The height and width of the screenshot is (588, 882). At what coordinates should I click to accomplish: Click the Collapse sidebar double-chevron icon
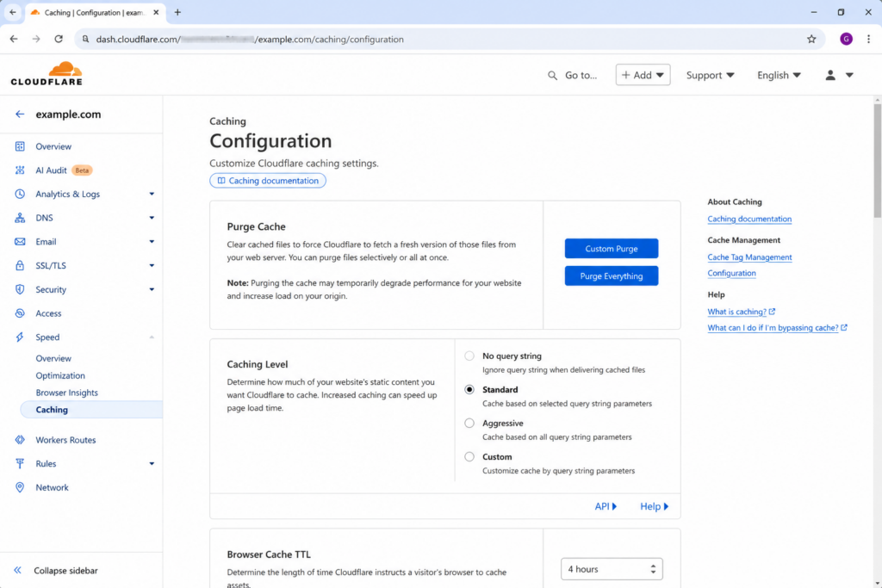pos(17,570)
